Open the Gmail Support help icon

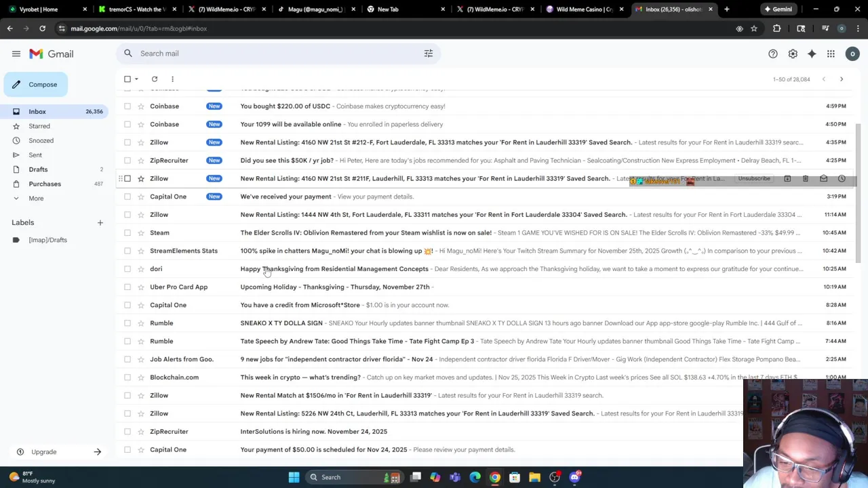(773, 54)
